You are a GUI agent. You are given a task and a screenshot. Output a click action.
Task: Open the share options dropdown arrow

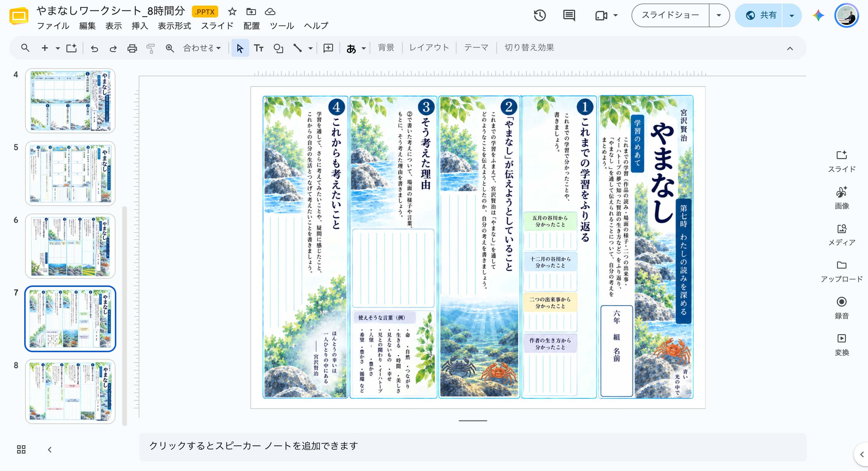coord(792,15)
